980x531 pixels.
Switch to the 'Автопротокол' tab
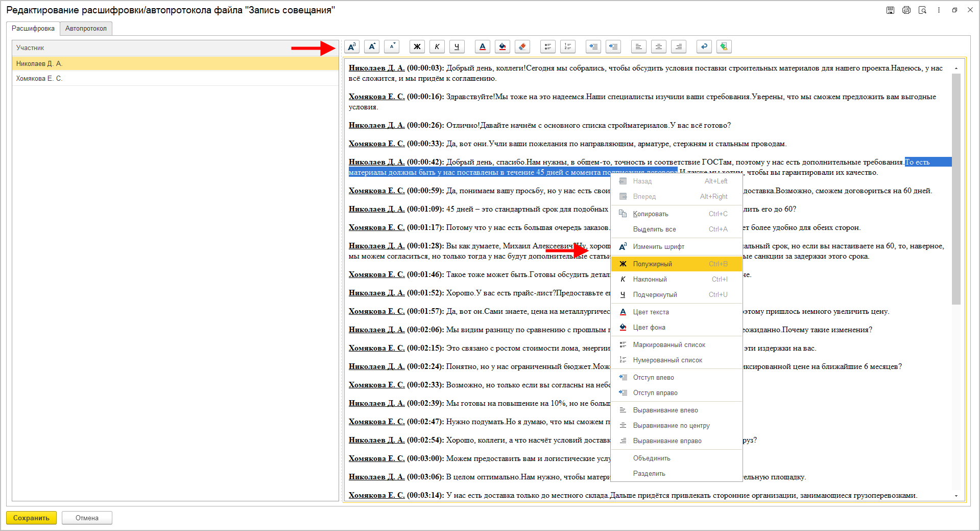point(86,29)
